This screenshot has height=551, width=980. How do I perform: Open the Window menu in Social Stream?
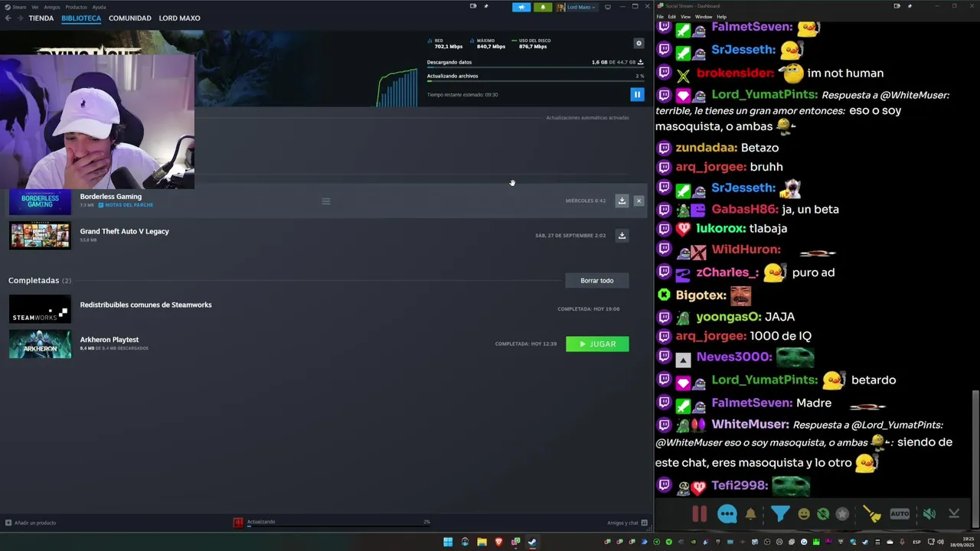pos(704,16)
